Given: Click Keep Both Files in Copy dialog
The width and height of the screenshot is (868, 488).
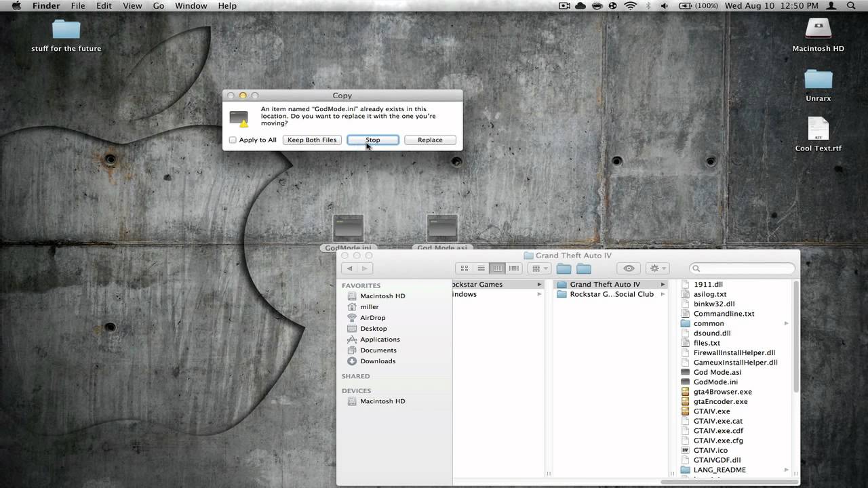Looking at the screenshot, I should [x=312, y=140].
